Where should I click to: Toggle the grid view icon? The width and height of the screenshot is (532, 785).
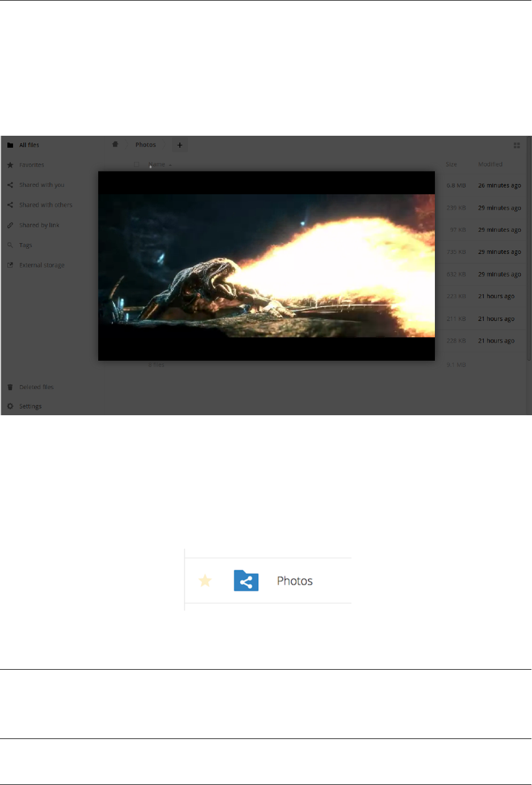(517, 145)
